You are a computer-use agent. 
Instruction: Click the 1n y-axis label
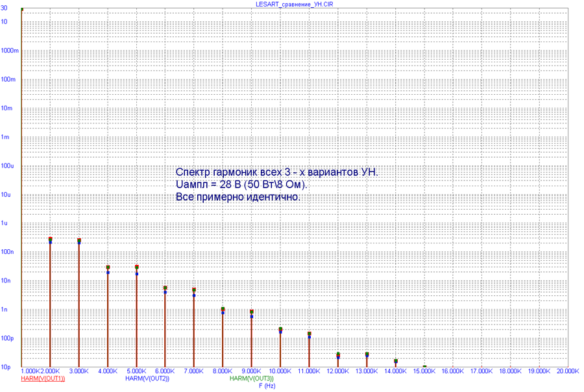point(5,310)
